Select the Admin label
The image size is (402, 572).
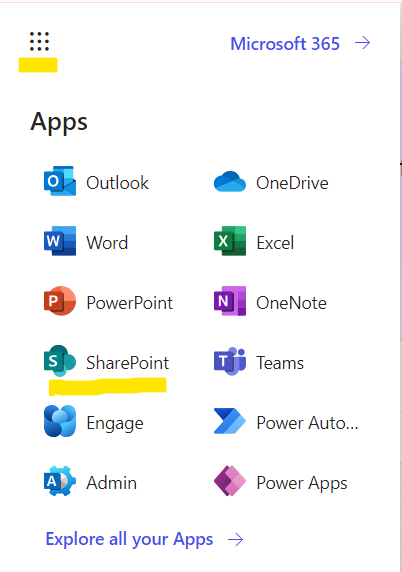pyautogui.click(x=112, y=483)
